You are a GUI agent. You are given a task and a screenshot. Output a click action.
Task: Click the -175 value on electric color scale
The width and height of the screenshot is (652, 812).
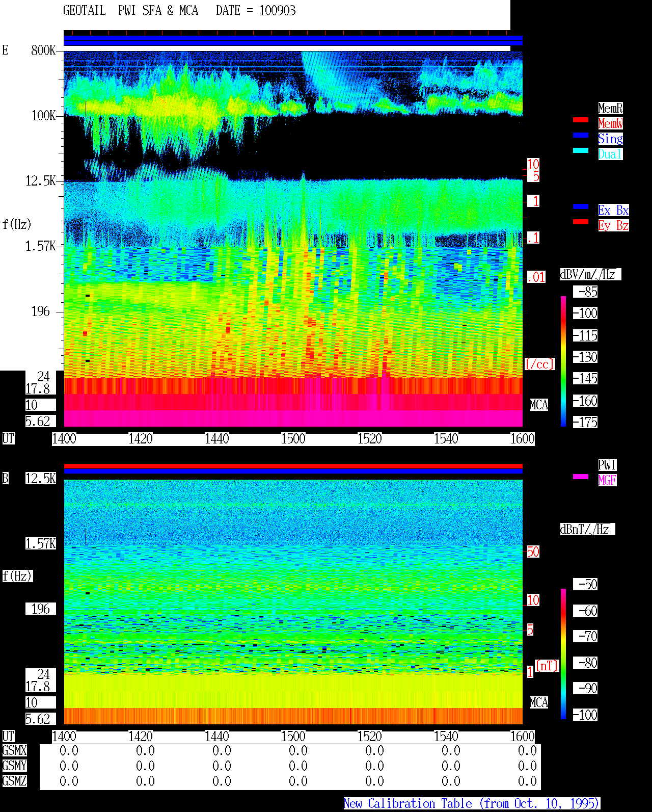[586, 423]
